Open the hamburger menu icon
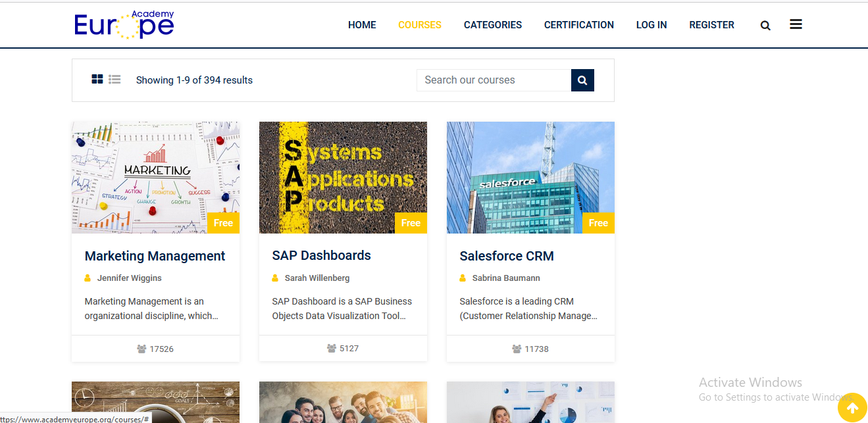The width and height of the screenshot is (868, 423). tap(796, 24)
